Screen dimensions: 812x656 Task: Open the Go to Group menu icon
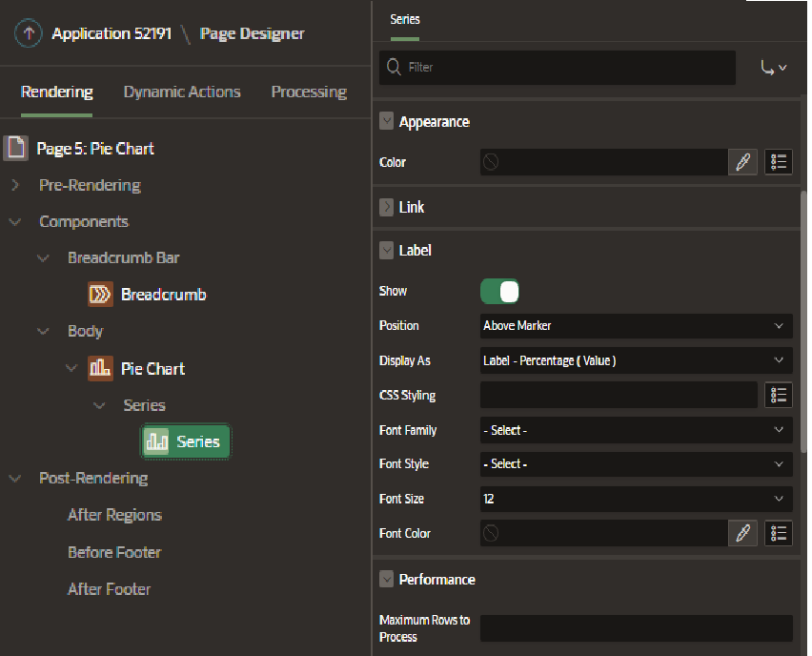(x=773, y=68)
